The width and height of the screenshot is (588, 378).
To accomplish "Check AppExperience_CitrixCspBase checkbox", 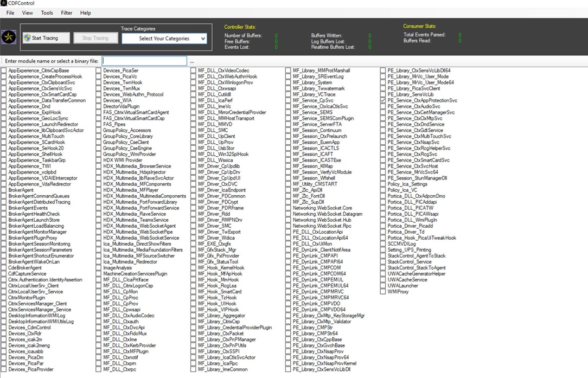I will [x=4, y=71].
